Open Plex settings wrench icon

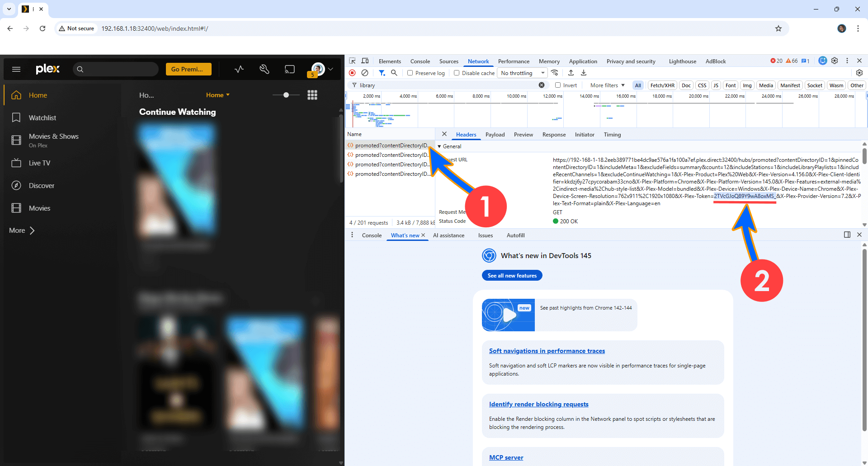pos(264,69)
